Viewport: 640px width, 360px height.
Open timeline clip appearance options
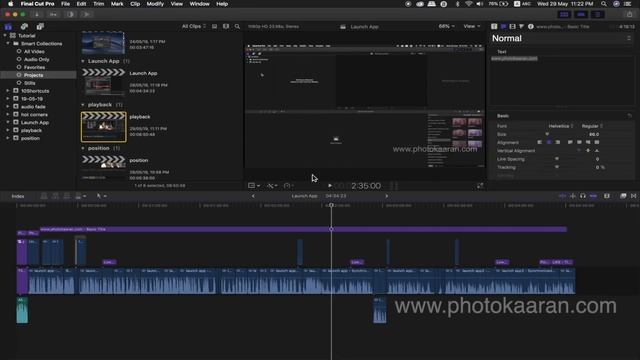[x=607, y=196]
